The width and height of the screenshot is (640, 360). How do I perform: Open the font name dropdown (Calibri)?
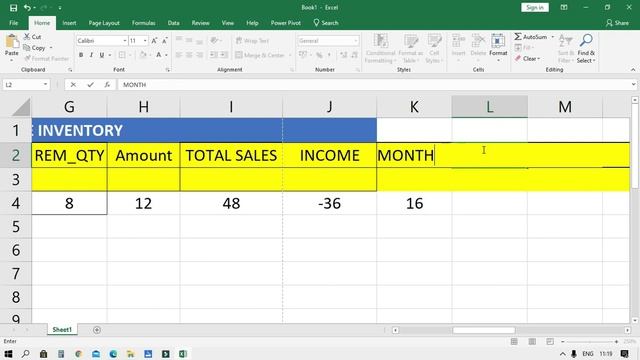pyautogui.click(x=124, y=41)
